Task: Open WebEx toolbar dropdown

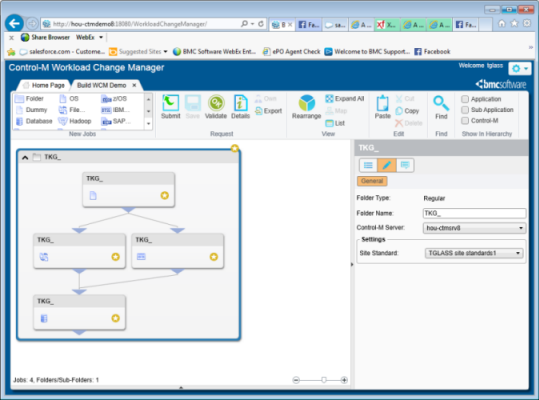Action: coord(101,37)
